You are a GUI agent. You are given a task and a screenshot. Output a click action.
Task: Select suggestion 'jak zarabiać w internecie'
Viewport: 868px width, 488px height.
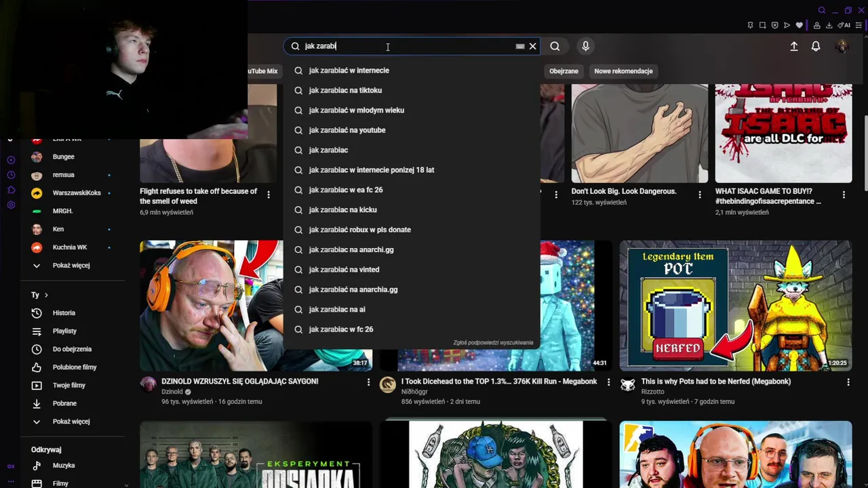point(412,70)
